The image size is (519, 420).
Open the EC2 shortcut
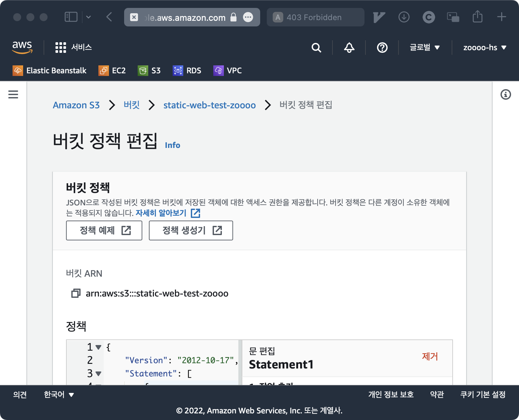click(x=112, y=71)
